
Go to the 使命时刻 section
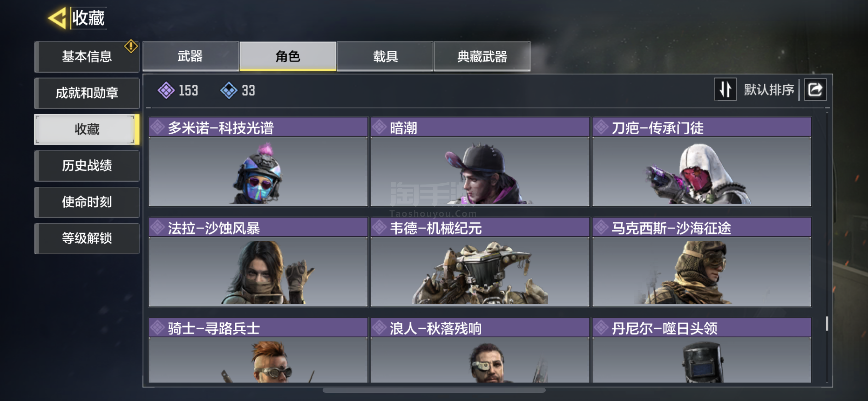coord(87,202)
